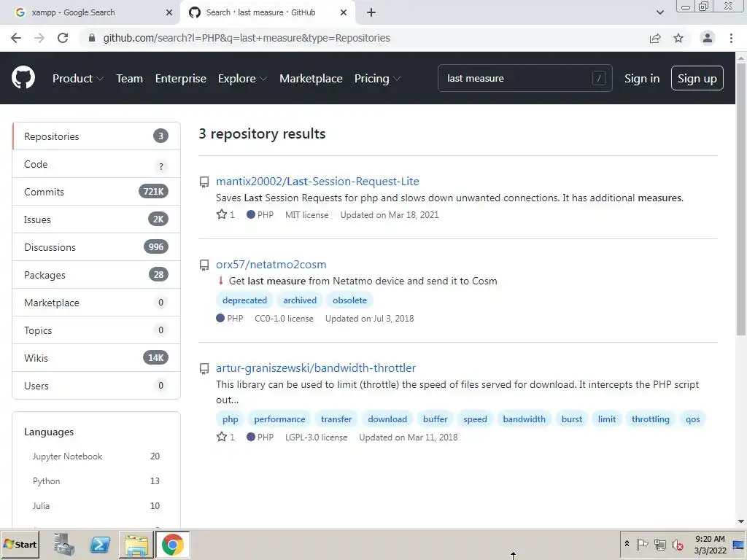
Task: Click the browser back arrow
Action: point(16,38)
